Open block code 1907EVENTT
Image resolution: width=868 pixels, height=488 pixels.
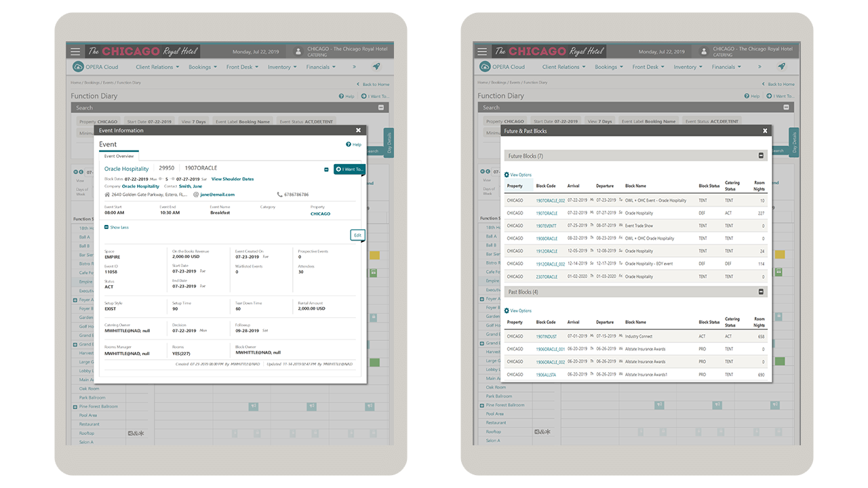546,226
